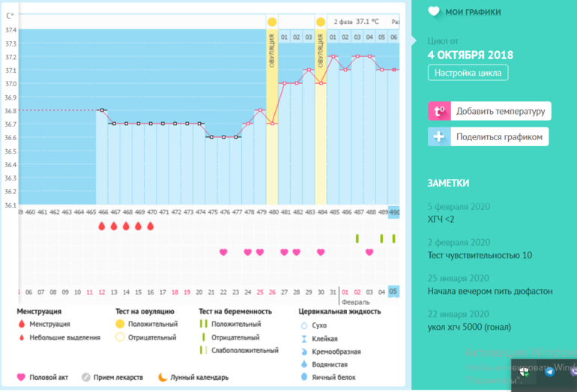Viewport: 577px width, 392px height.
Task: Open note "Начала вечером пить дюфастон"
Action: coord(490,290)
